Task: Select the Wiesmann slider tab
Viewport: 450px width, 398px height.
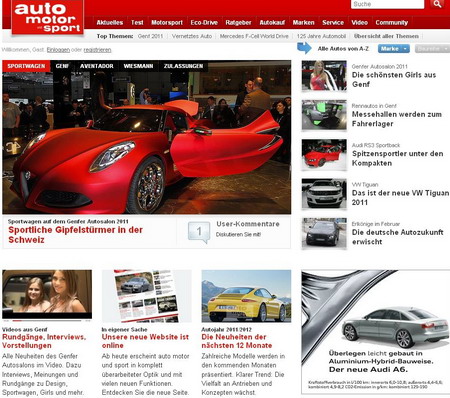Action: 138,66
